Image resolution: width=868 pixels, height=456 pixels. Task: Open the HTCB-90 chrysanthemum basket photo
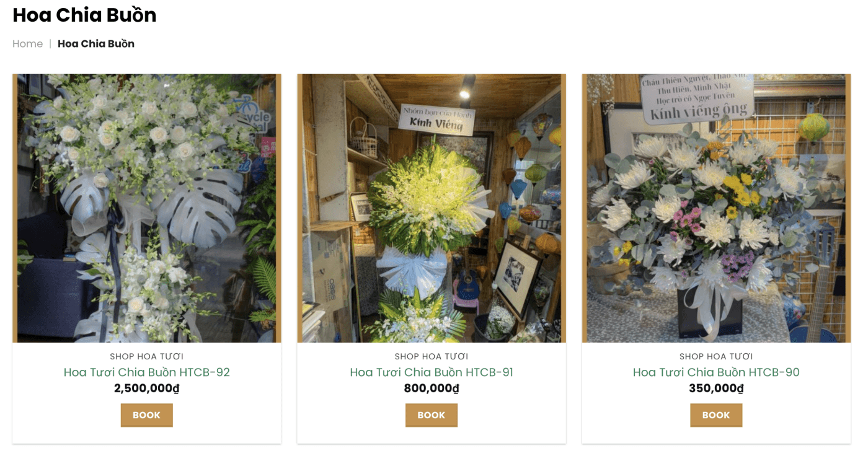point(716,208)
